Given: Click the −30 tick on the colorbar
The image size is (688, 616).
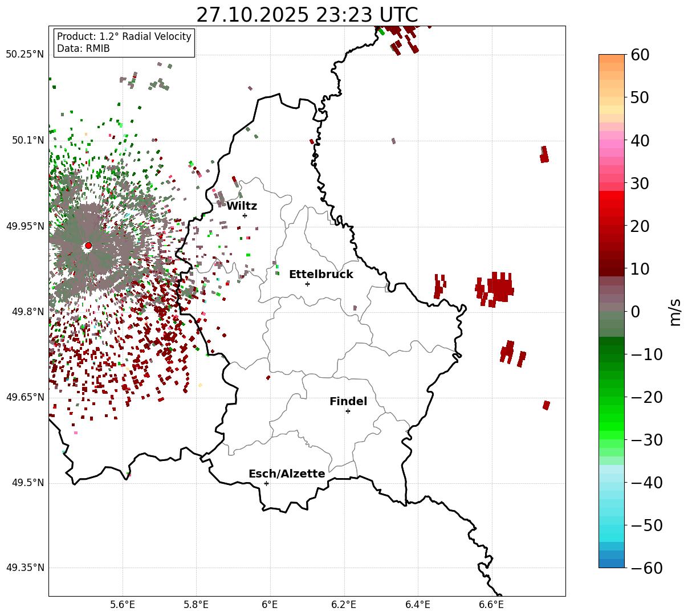Looking at the screenshot, I should (x=646, y=440).
